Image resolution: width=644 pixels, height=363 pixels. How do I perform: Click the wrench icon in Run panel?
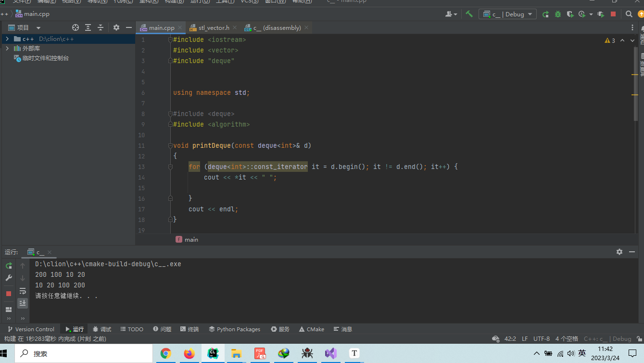(x=9, y=278)
